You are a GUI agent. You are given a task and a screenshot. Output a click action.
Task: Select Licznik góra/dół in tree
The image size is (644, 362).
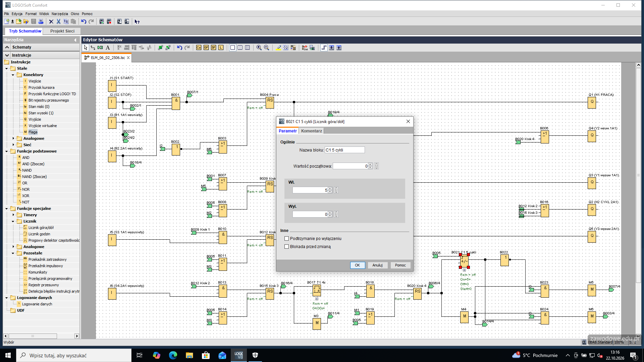pyautogui.click(x=41, y=228)
